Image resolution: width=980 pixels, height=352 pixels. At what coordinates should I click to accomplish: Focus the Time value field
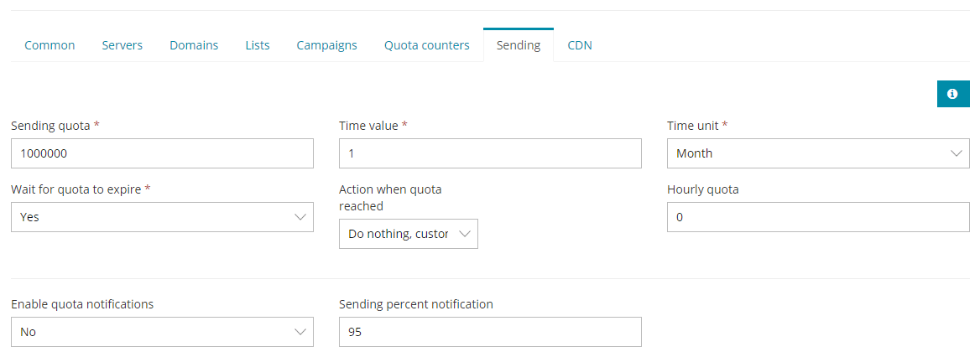click(x=490, y=153)
